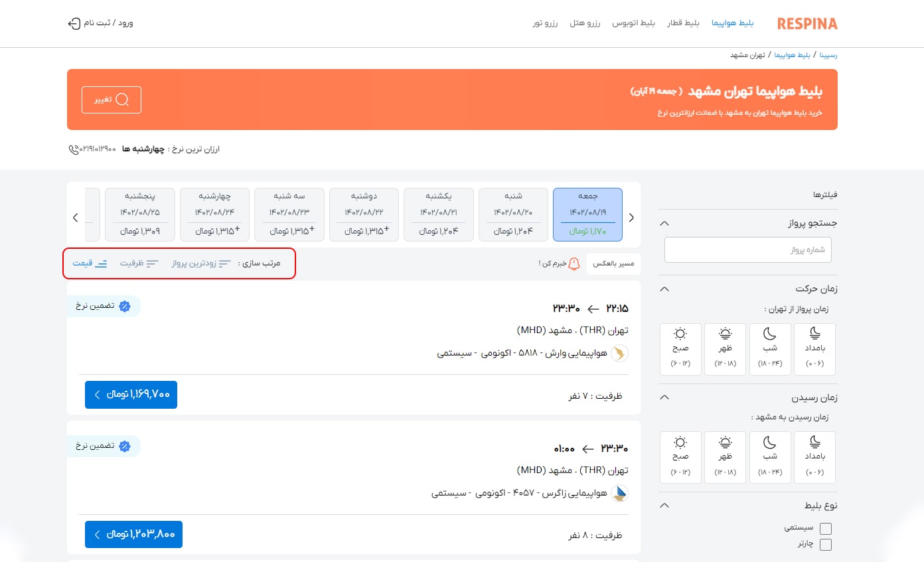Click the تغییر search button
Viewport: 924px width, 562px height.
(111, 100)
